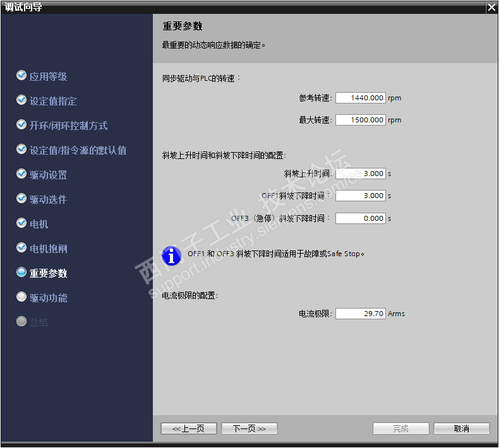The height and width of the screenshot is (448, 499).
Task: Open the 电机抱闸 step
Action: pyautogui.click(x=49, y=249)
